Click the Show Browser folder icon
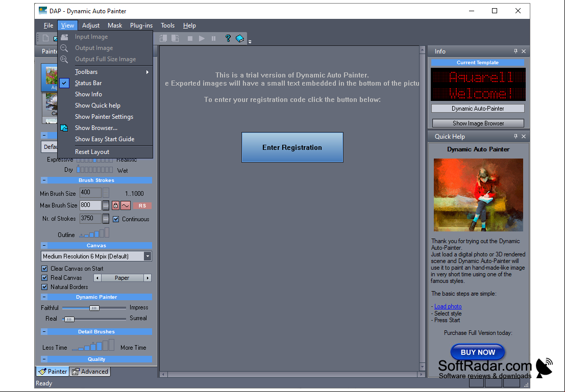Viewport: 565px width, 392px height. click(x=64, y=128)
